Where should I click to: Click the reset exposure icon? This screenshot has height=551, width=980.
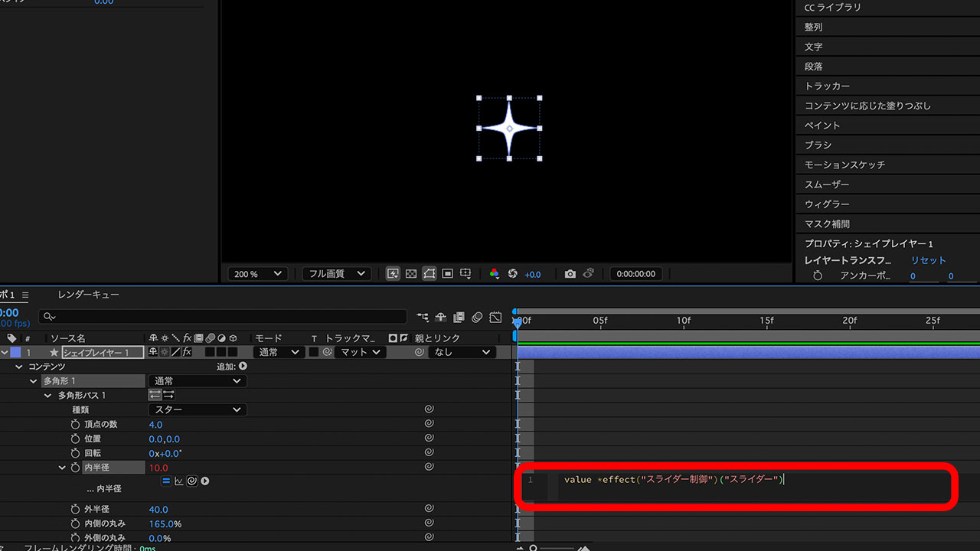pyautogui.click(x=513, y=274)
